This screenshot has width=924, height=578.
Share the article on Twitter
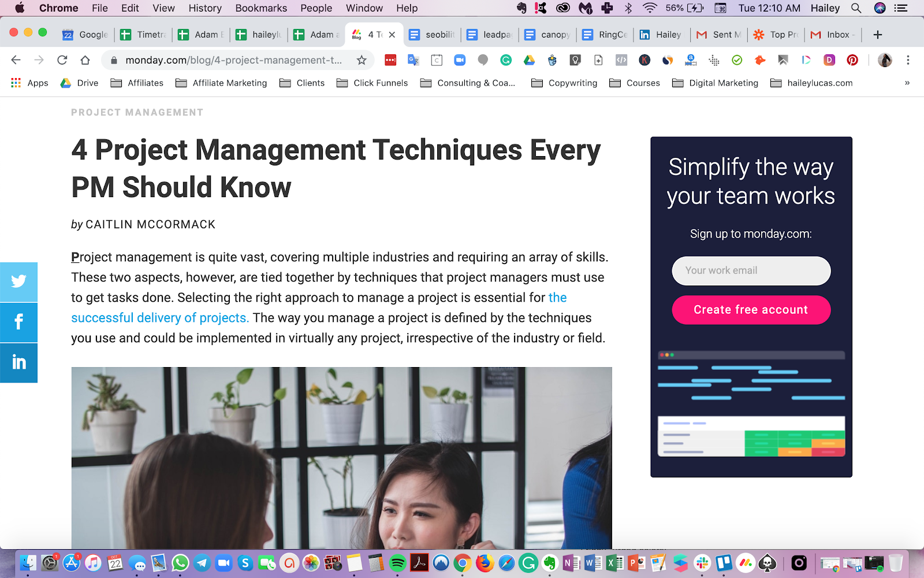[x=18, y=281]
